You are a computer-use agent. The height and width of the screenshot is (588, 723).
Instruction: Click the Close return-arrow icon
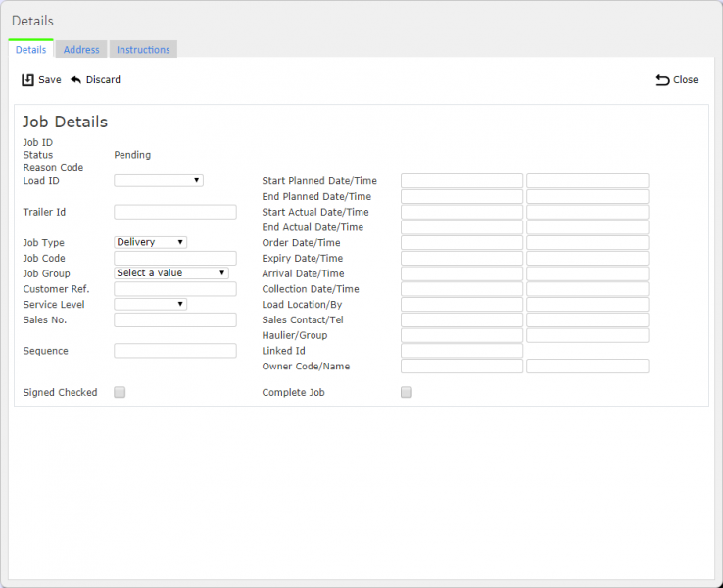662,80
